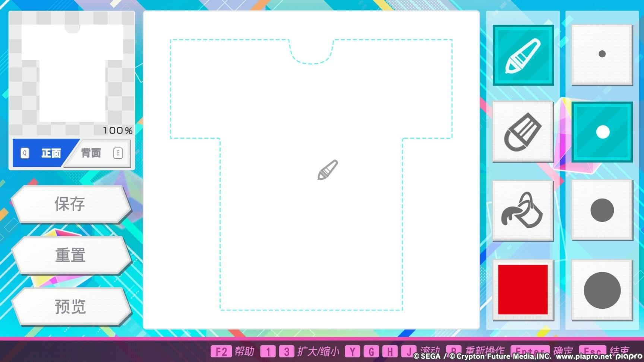Click the E key icon on back tab

click(118, 153)
